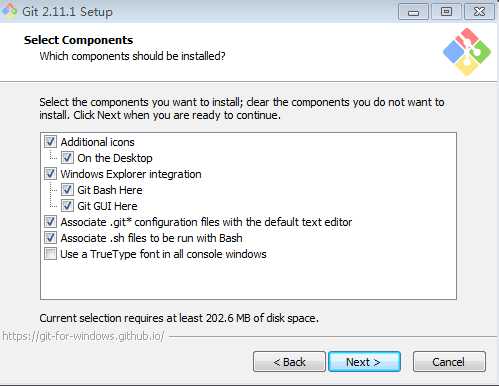499x386 pixels.
Task: Uncheck the Git GUI Here option
Action: (67, 206)
